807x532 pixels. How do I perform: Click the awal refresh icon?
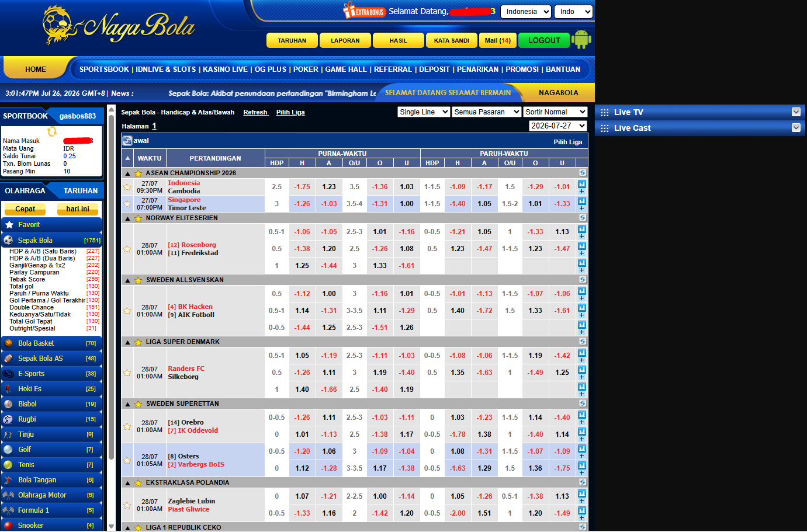[127, 141]
